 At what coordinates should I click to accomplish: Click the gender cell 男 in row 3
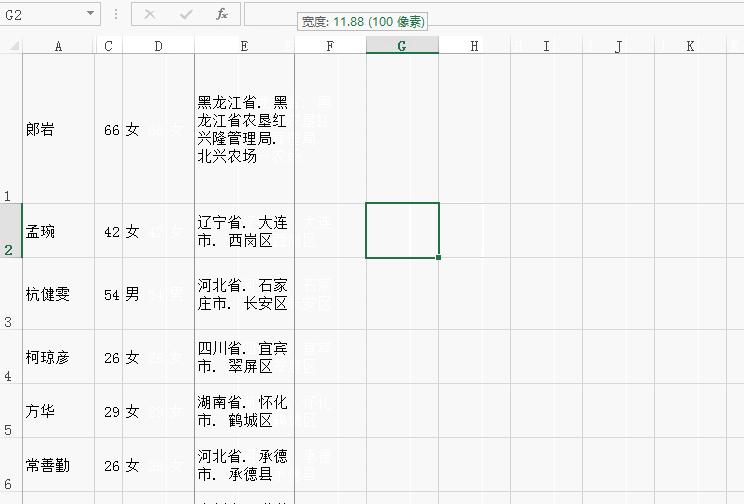(x=158, y=294)
